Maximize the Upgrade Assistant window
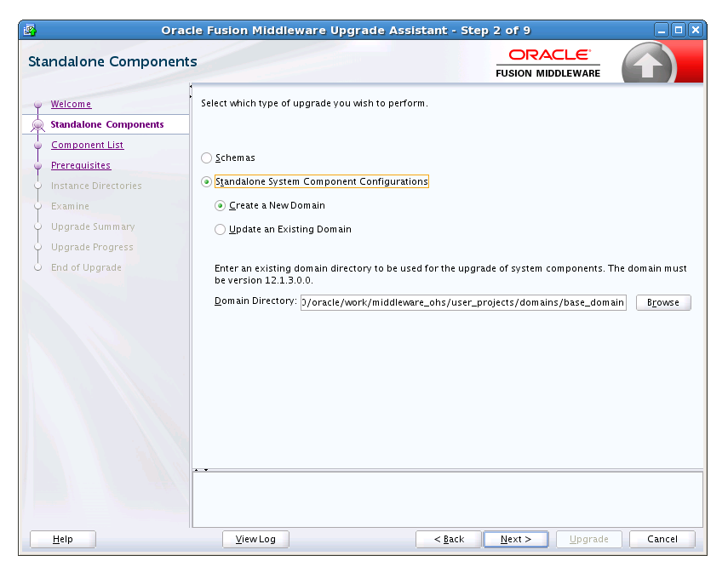Screen dimensions: 728x567 (679, 30)
